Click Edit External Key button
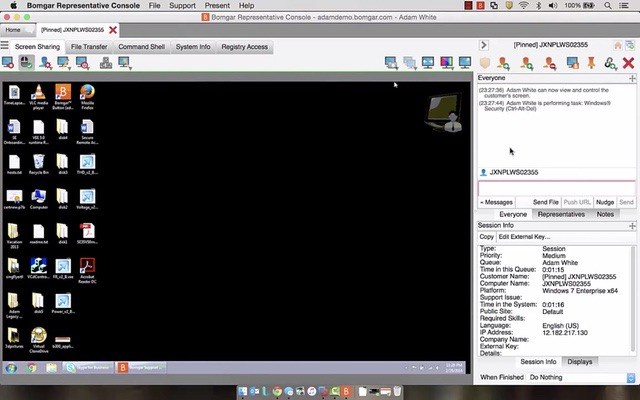 pos(525,236)
